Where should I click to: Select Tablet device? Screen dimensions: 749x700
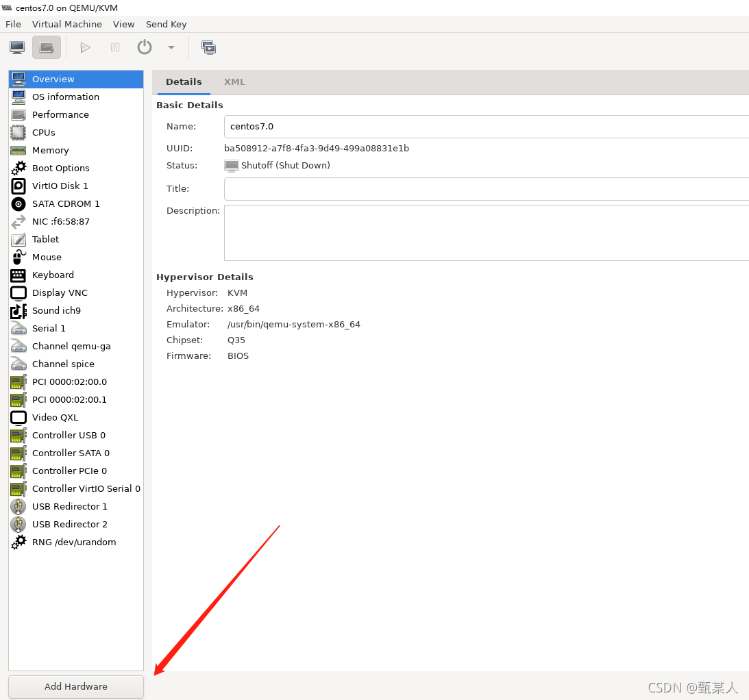pos(76,239)
